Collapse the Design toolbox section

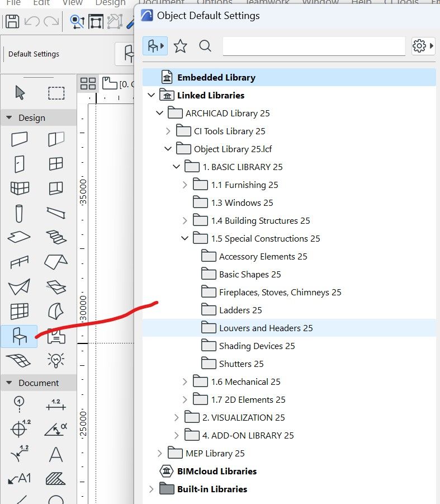[9, 117]
